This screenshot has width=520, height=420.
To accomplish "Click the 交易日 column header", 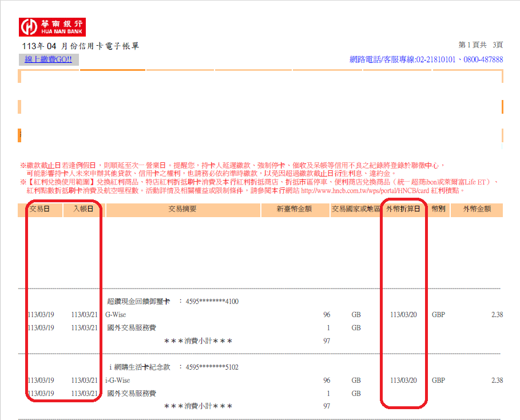I will pos(39,209).
